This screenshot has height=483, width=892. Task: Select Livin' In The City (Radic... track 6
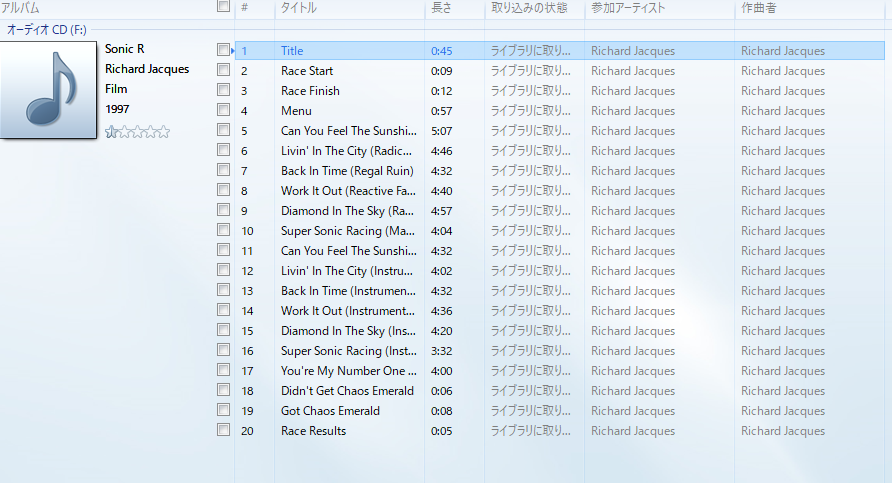point(346,151)
